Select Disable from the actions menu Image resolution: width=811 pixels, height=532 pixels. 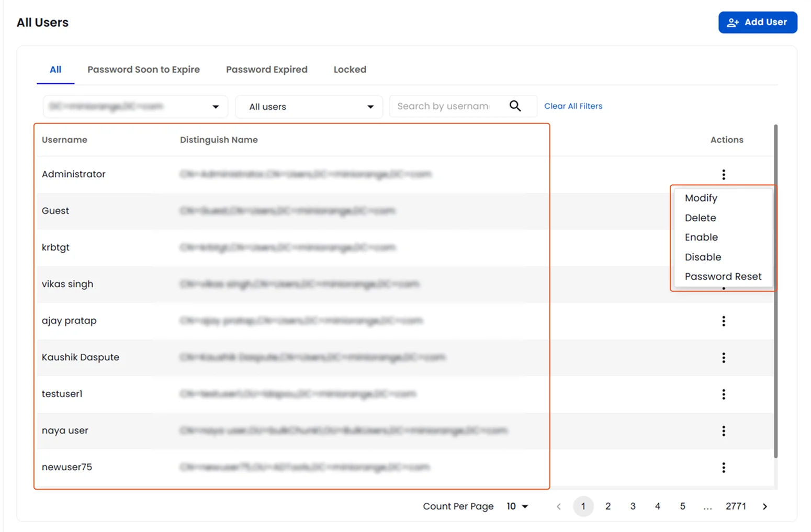point(703,257)
